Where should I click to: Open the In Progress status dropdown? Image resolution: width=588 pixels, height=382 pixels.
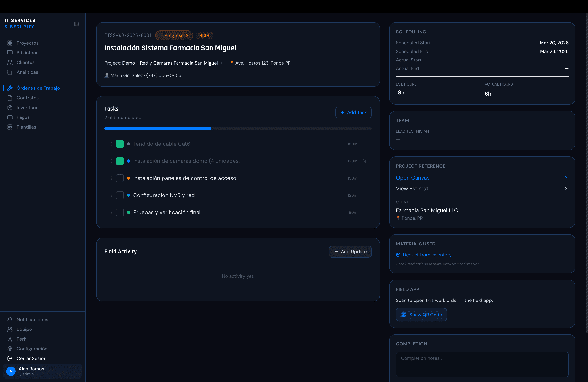click(174, 35)
